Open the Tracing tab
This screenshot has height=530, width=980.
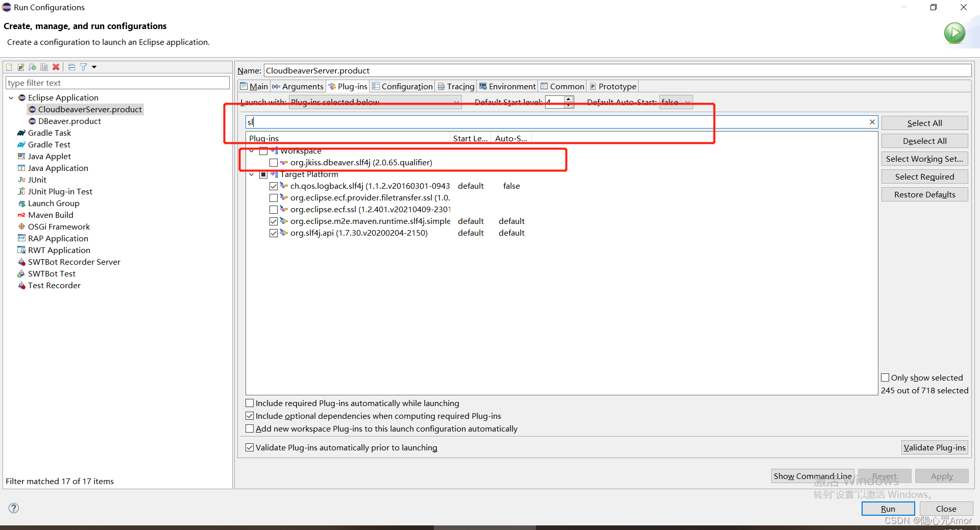[456, 86]
